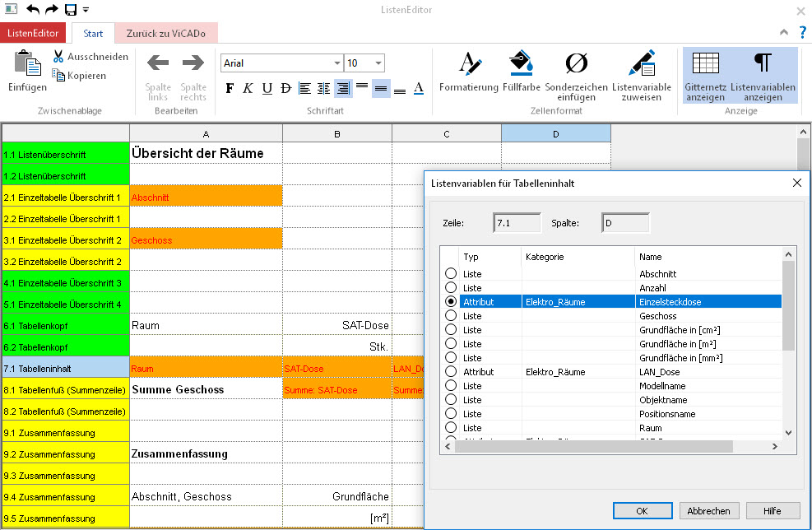
Task: Collapse the ribbon with the chevron
Action: (x=784, y=32)
